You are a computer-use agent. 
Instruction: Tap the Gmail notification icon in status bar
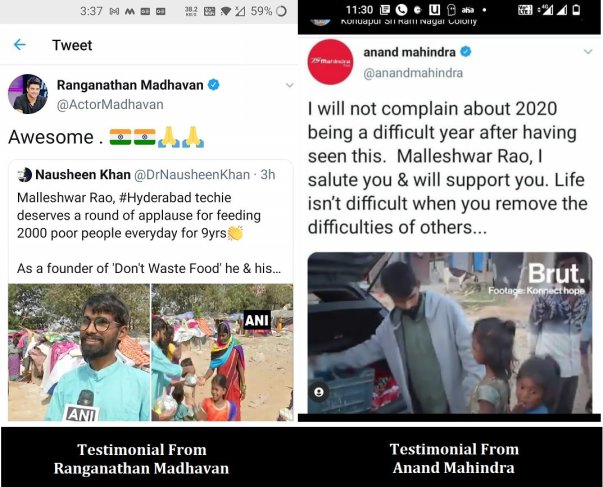tap(114, 12)
